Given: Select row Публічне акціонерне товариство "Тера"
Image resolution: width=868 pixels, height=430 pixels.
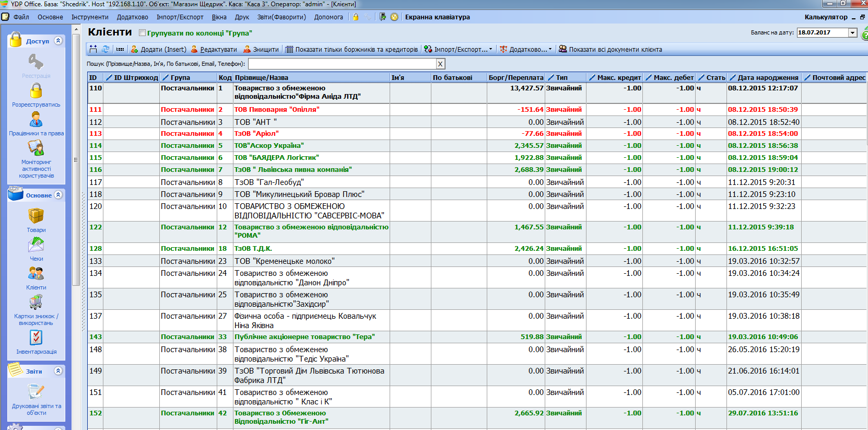Looking at the screenshot, I should pos(477,337).
